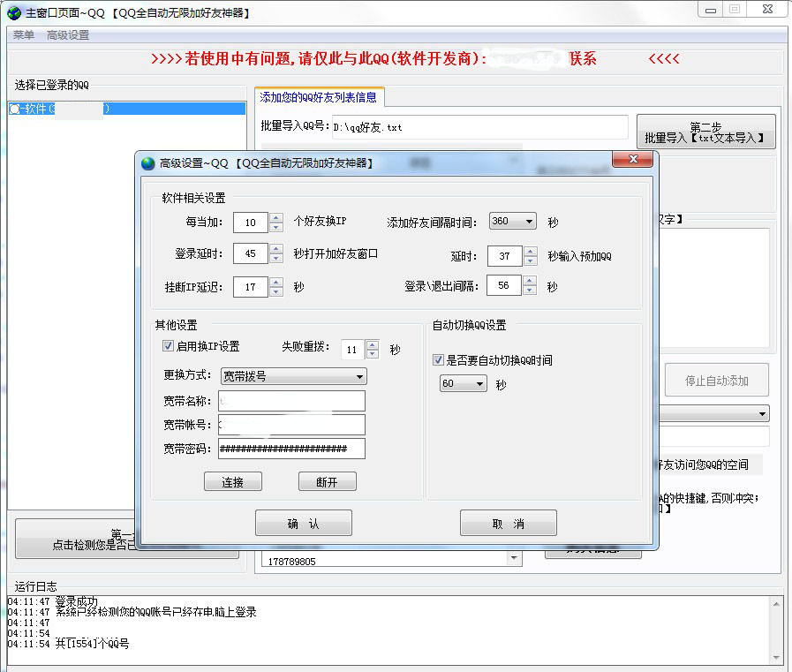The height and width of the screenshot is (672, 792).
Task: Increase the 失败重拨 seconds value
Action: [x=373, y=344]
